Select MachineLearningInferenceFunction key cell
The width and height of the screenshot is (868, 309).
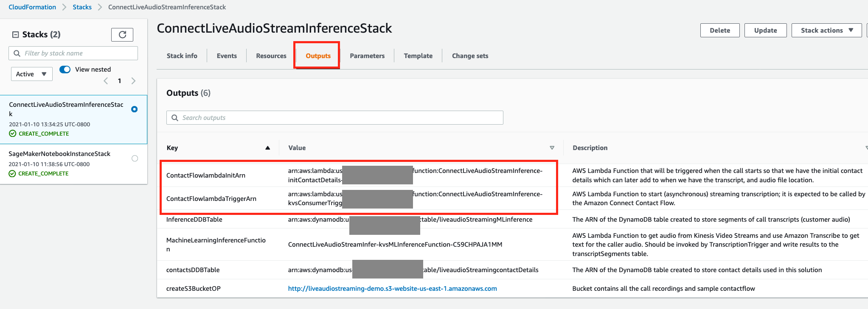(216, 245)
